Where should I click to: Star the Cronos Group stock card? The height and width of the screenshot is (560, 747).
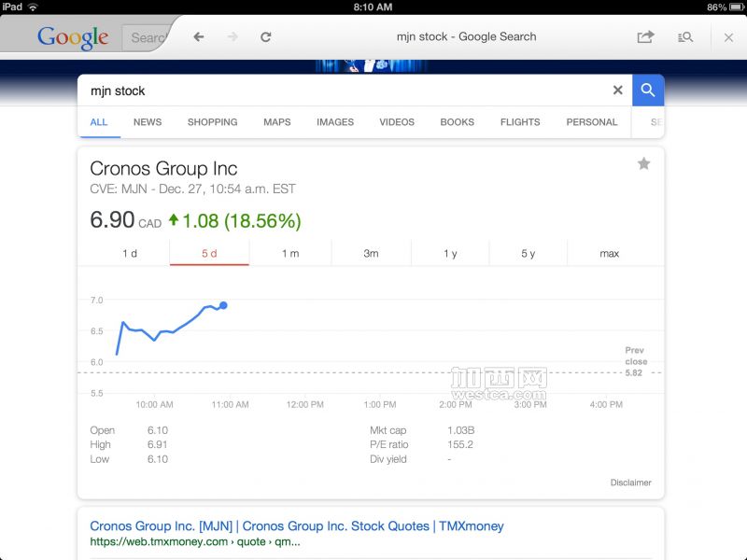[643, 164]
